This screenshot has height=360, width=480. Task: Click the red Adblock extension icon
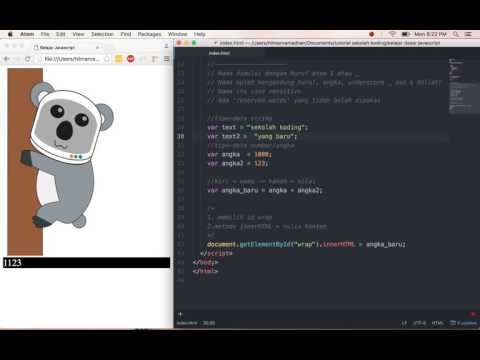point(131,59)
